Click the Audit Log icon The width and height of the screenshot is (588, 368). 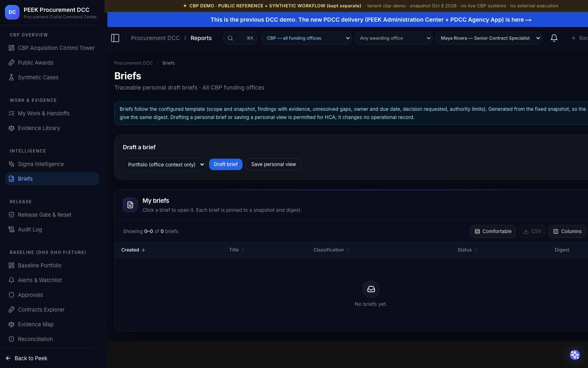[11, 229]
